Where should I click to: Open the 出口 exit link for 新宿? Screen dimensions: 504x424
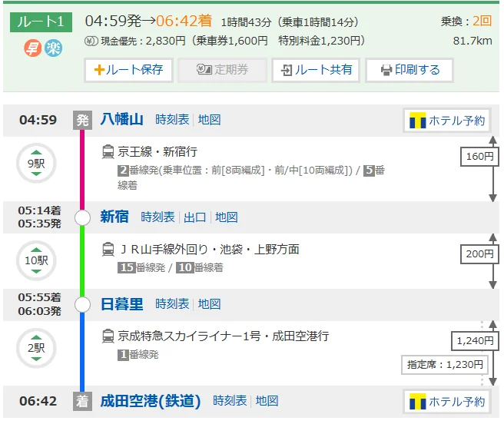click(x=195, y=217)
